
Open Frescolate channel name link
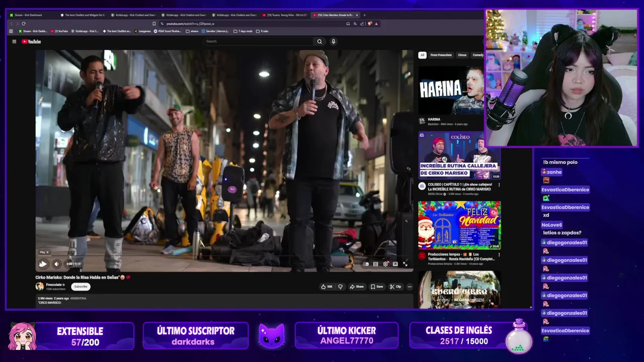54,285
